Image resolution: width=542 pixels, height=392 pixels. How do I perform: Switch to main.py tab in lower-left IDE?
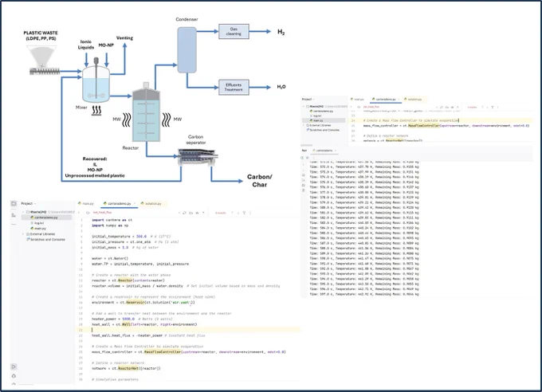click(x=86, y=203)
